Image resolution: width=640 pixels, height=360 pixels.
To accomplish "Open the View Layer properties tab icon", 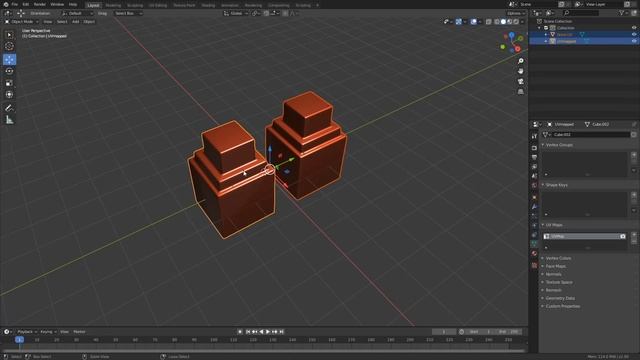I will [534, 167].
